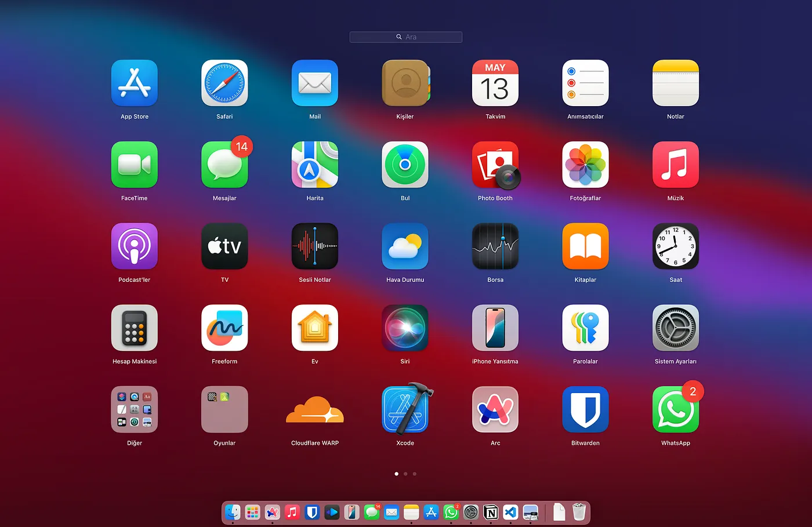
Task: Open the Bul (Find My) app
Action: 405,165
